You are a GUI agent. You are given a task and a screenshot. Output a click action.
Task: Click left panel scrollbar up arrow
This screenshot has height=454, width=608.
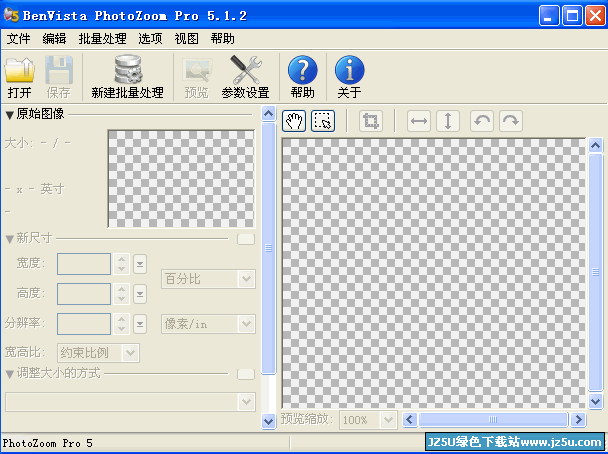[268, 114]
